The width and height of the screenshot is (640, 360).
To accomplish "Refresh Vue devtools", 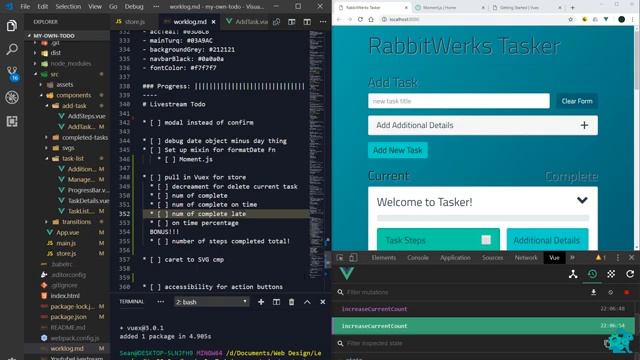I will click(x=630, y=274).
